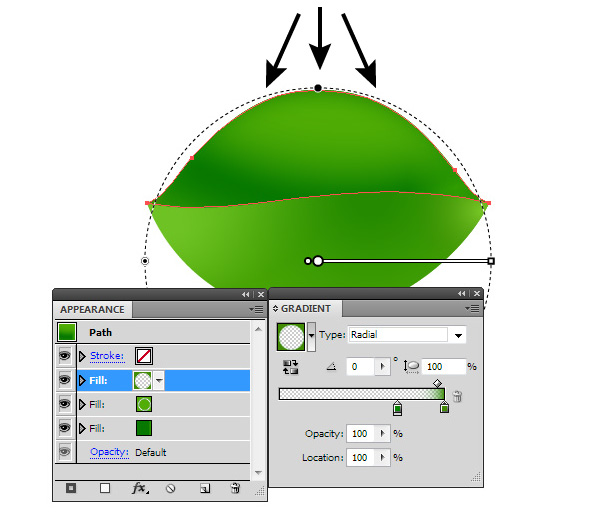
Task: Delete selected item in Appearance panel
Action: pos(235,488)
